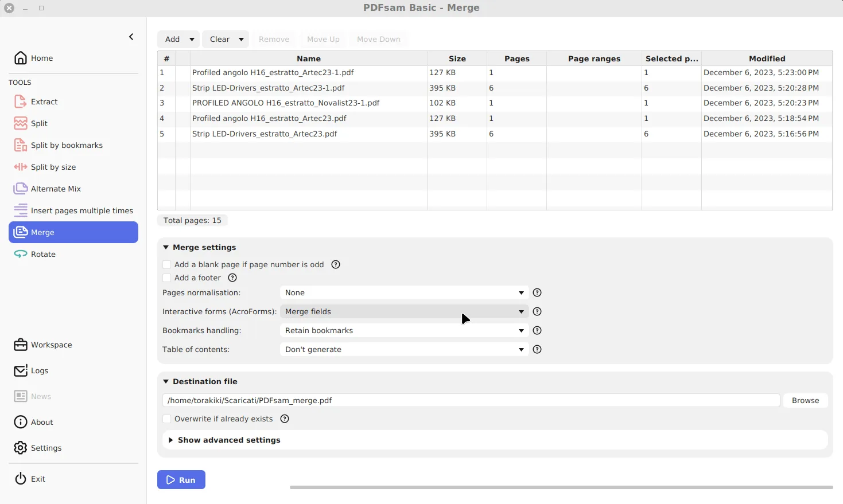Open the Table of contents dropdown
Screen dimensions: 843x504
404,349
